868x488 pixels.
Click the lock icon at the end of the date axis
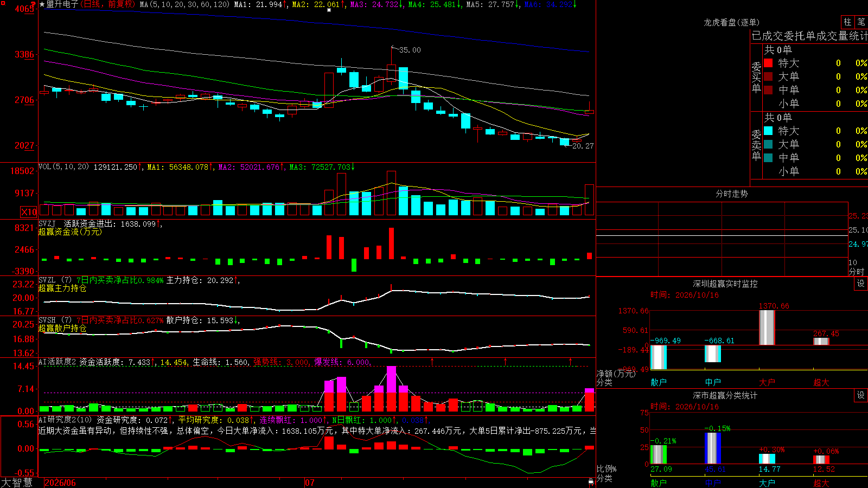pyautogui.click(x=591, y=482)
